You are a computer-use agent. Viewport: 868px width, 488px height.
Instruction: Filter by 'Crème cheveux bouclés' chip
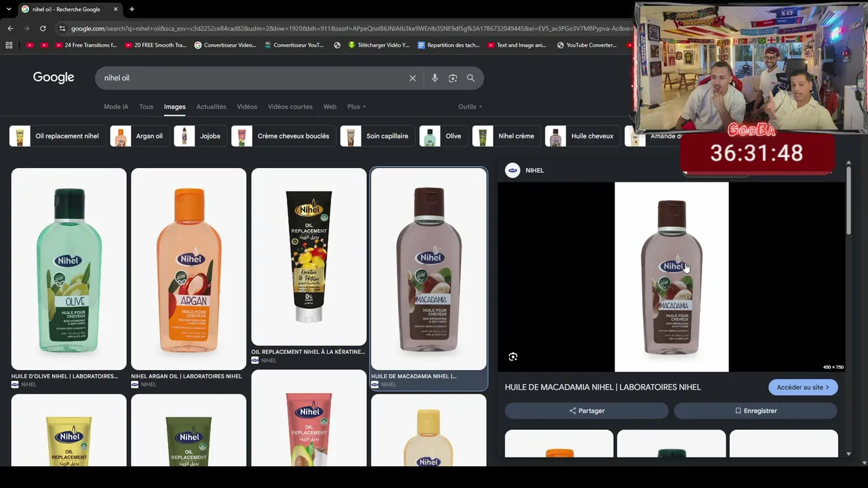tap(283, 136)
